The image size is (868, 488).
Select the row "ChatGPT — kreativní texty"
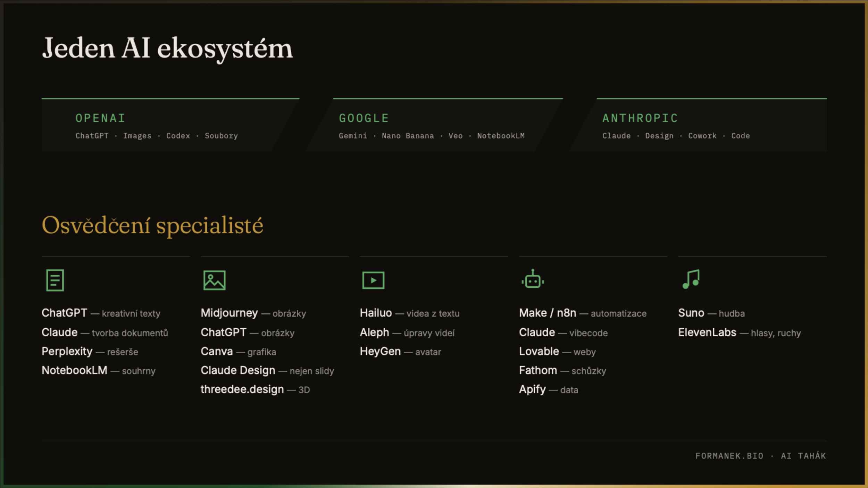point(101,313)
